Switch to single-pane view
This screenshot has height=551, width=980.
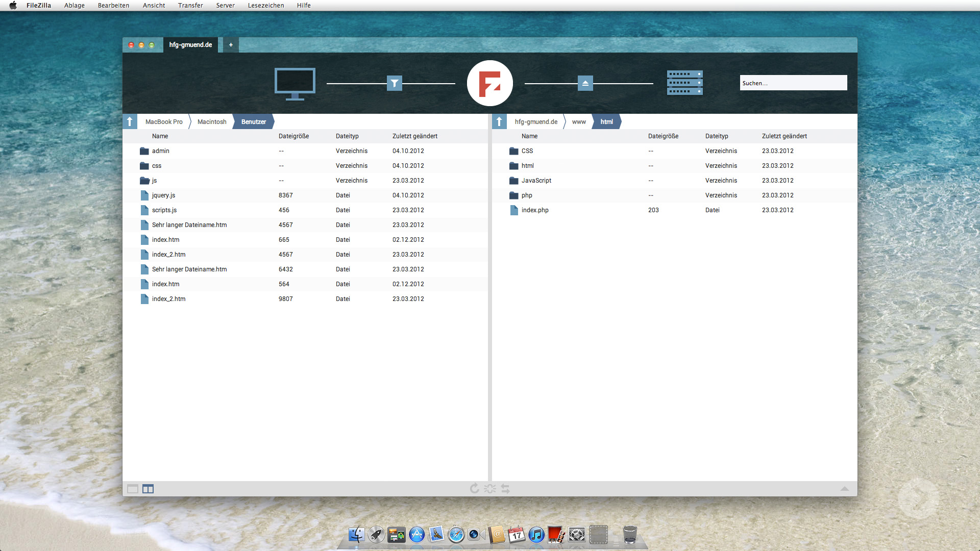[133, 488]
